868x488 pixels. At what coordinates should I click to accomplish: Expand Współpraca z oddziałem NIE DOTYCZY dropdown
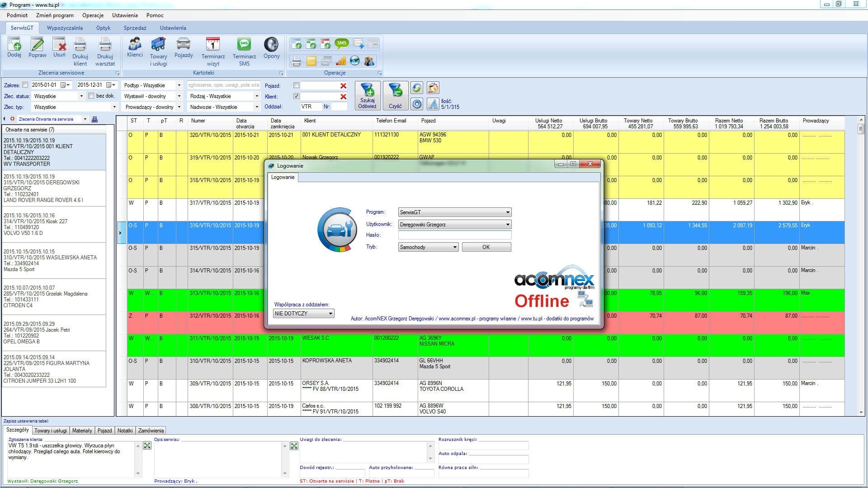(330, 314)
